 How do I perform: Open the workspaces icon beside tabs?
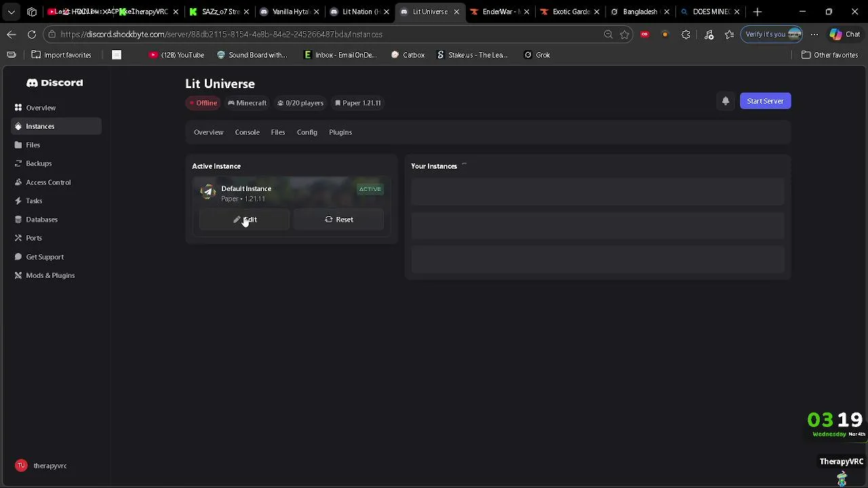[32, 12]
